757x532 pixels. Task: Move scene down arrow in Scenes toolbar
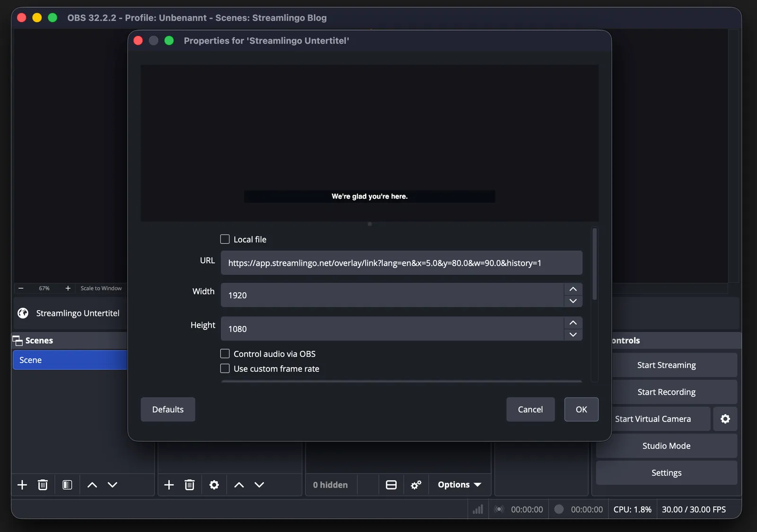tap(112, 485)
